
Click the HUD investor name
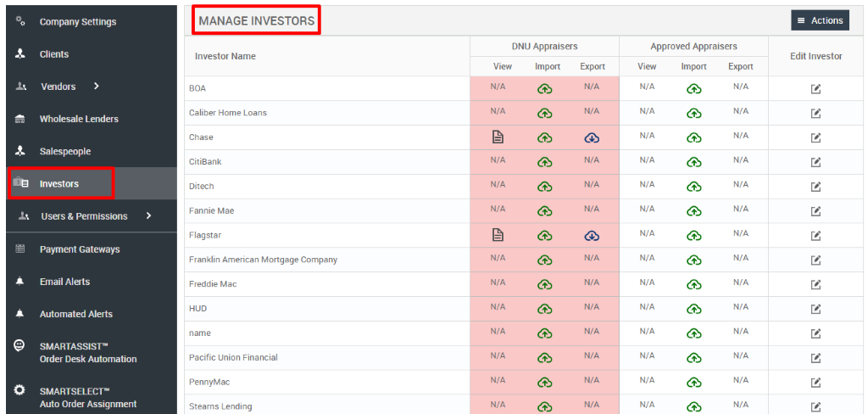click(198, 309)
